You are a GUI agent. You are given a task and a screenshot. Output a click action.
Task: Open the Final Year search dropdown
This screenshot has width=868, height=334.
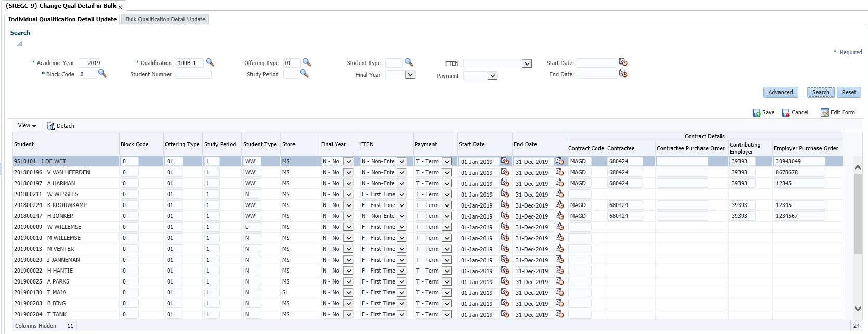coord(410,75)
